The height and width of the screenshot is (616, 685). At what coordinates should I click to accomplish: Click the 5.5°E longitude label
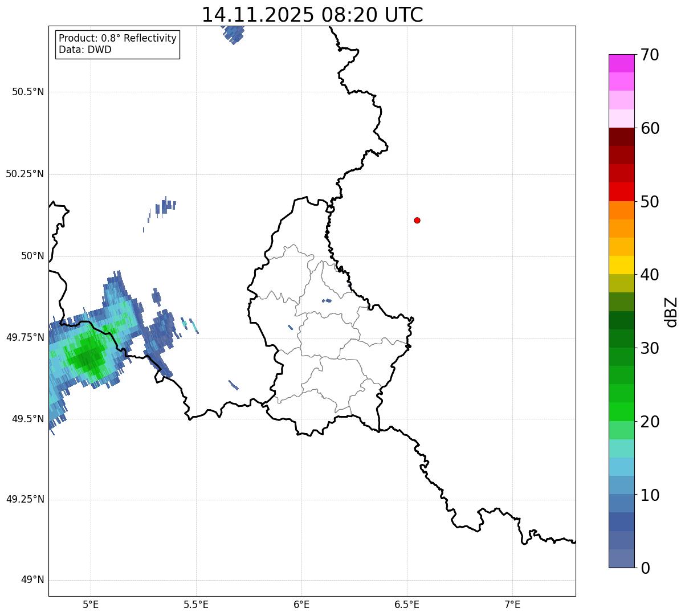coord(196,604)
